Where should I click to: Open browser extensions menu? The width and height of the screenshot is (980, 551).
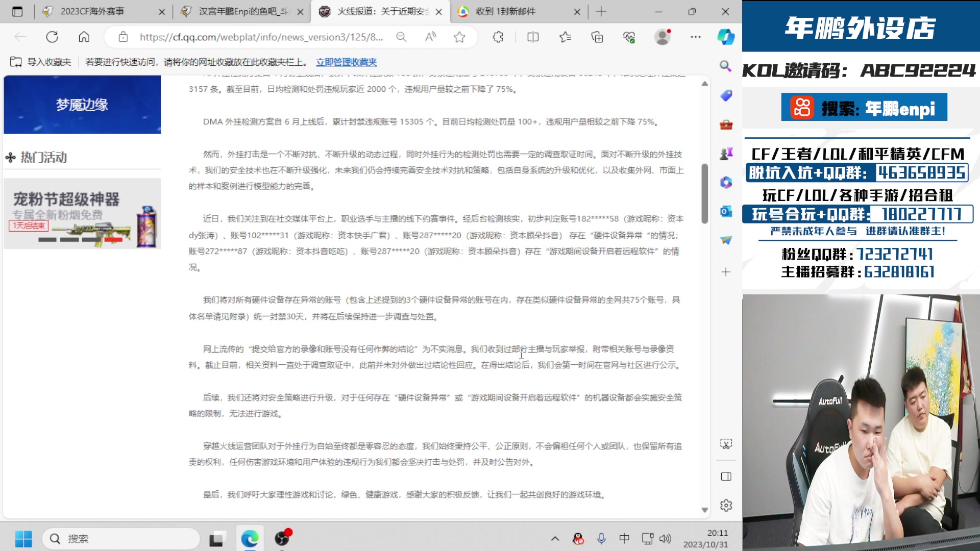point(498,37)
